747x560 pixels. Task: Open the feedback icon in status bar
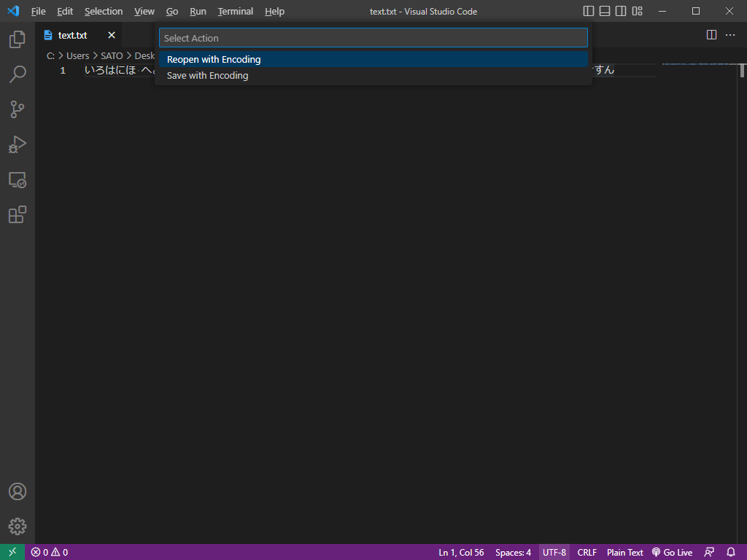pyautogui.click(x=709, y=553)
